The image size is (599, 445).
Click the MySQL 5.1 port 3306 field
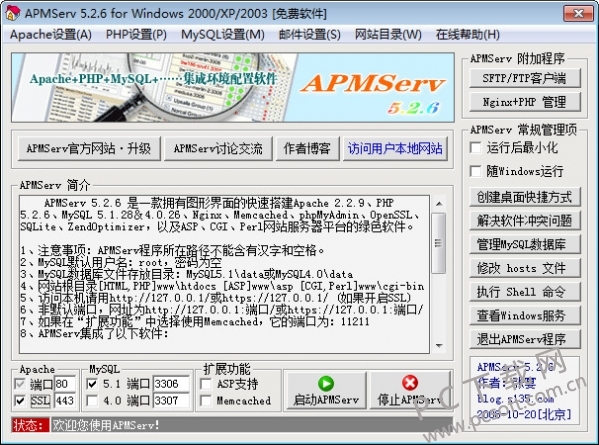click(171, 384)
